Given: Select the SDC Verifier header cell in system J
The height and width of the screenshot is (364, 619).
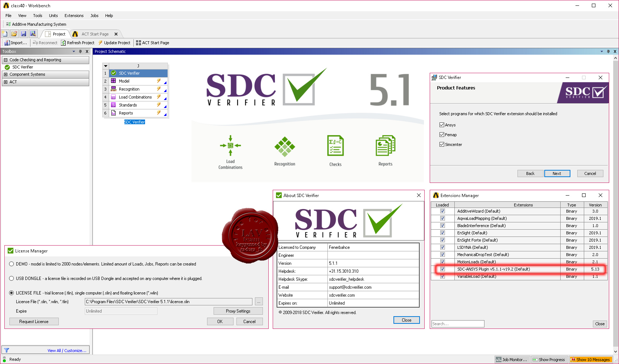Looking at the screenshot, I should [138, 73].
